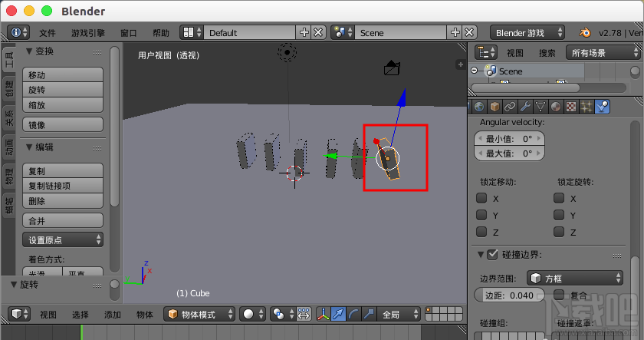The height and width of the screenshot is (340, 644).
Task: Collapse the 碰撞边界 panel
Action: click(481, 255)
